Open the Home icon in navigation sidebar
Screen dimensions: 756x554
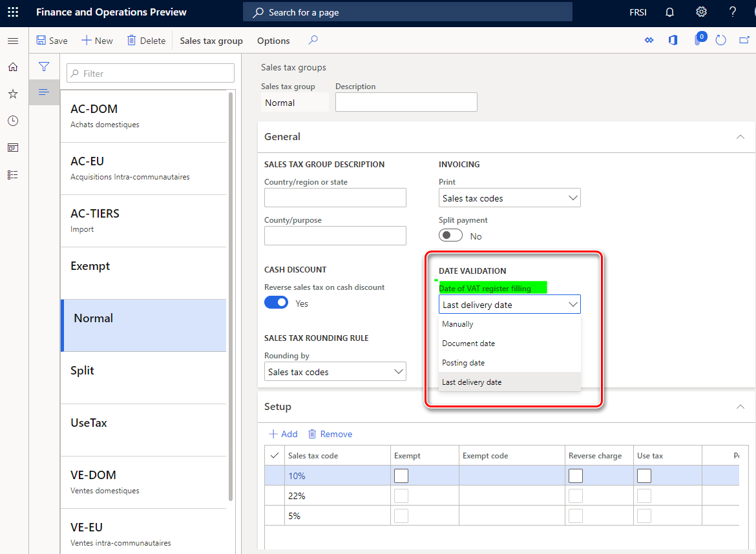click(12, 67)
